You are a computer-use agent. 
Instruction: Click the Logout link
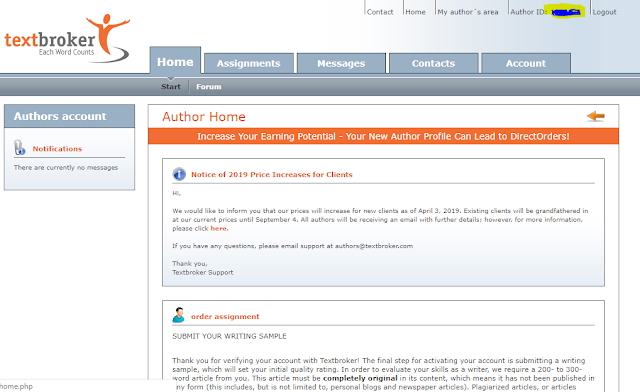tap(604, 12)
